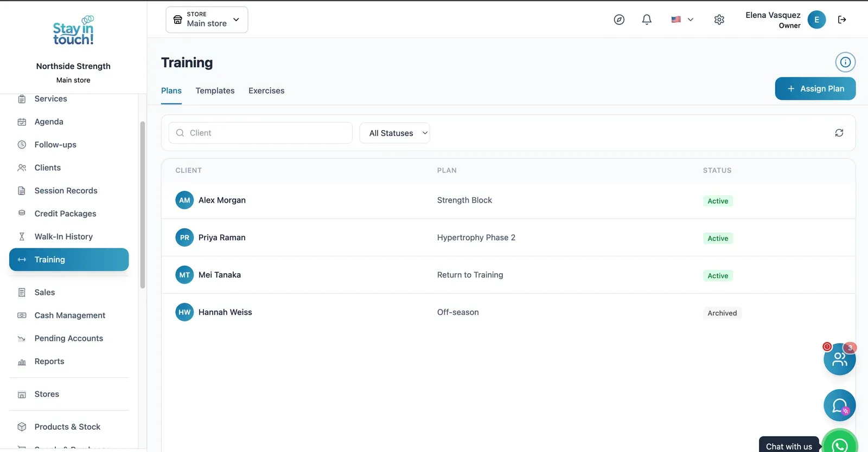Click the Hypertrophy Phase 2 plan
The height and width of the screenshot is (452, 868).
click(x=476, y=237)
